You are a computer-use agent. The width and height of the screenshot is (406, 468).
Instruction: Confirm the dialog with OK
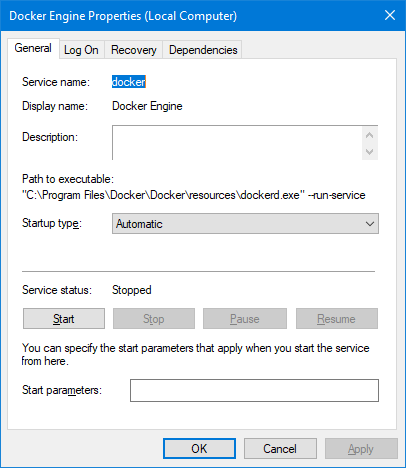[x=199, y=449]
